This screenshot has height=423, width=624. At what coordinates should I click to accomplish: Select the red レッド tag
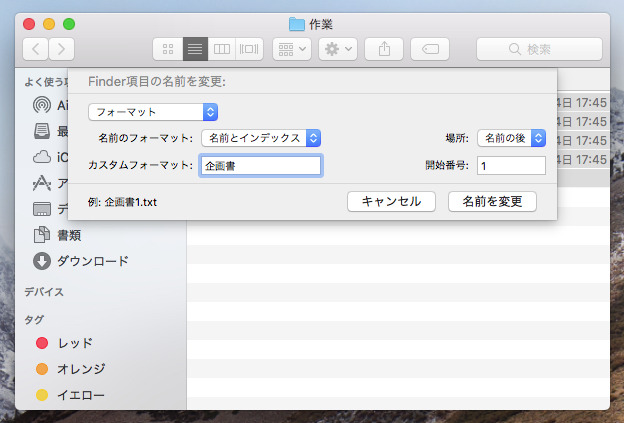73,343
